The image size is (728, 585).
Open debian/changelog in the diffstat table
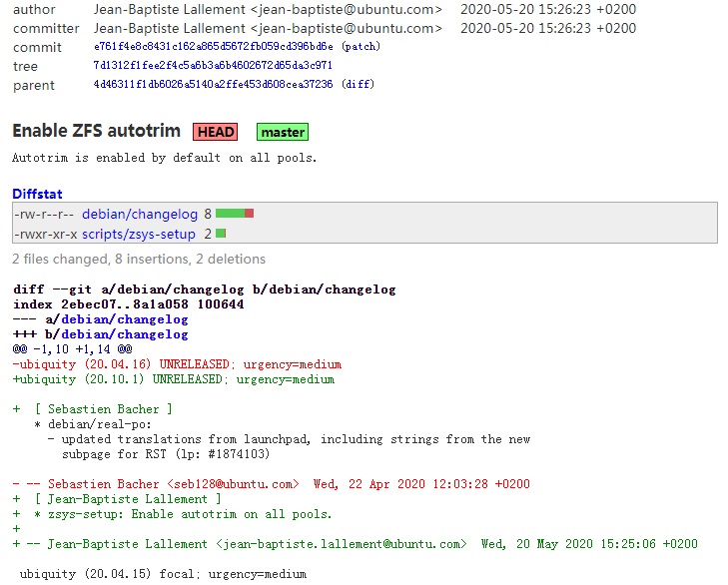click(x=140, y=214)
